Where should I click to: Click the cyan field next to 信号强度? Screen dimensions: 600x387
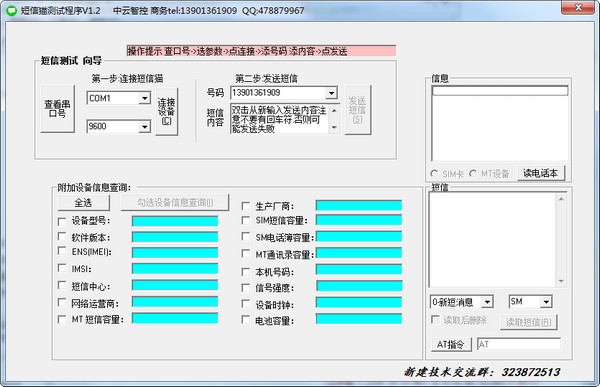tap(359, 286)
